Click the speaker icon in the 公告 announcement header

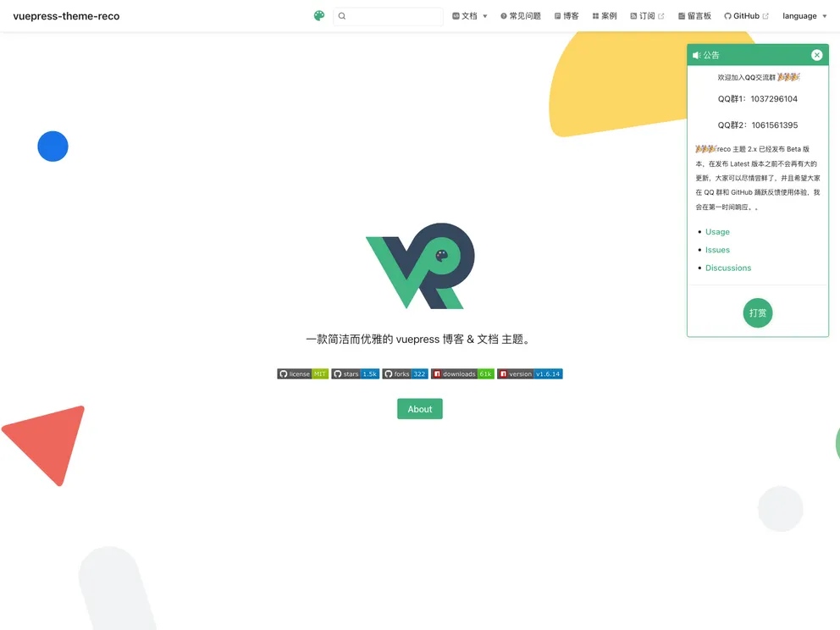point(698,54)
